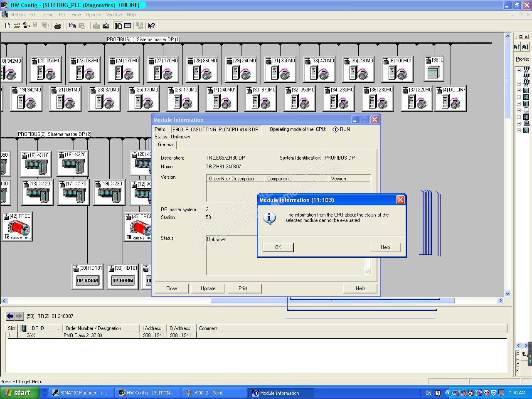This screenshot has width=532, height=399.
Task: Select I/O station (19) X230
Action: click(109, 192)
